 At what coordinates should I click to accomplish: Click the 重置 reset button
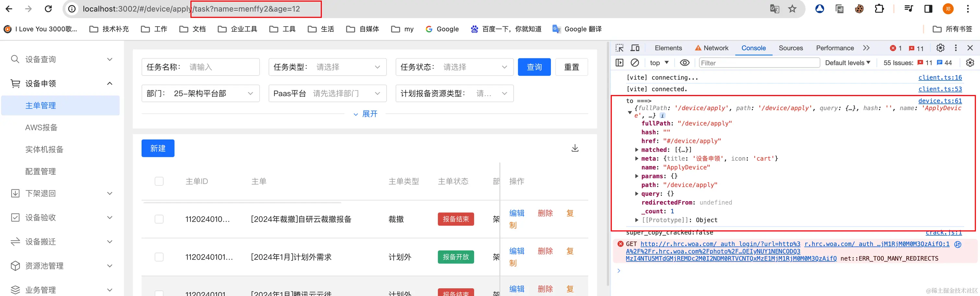[571, 67]
